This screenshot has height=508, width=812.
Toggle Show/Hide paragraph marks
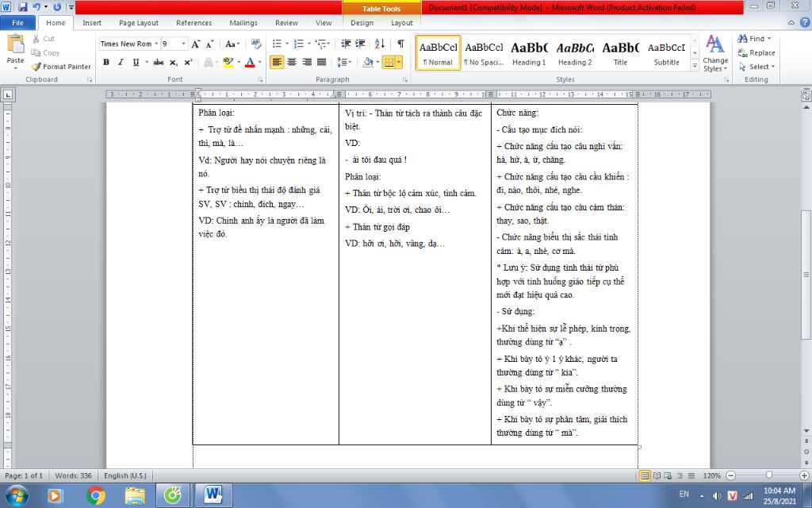click(x=400, y=44)
